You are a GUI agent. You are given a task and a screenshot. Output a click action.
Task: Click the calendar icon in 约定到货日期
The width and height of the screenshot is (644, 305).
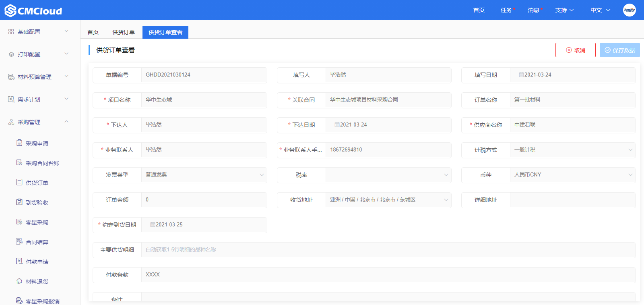153,225
